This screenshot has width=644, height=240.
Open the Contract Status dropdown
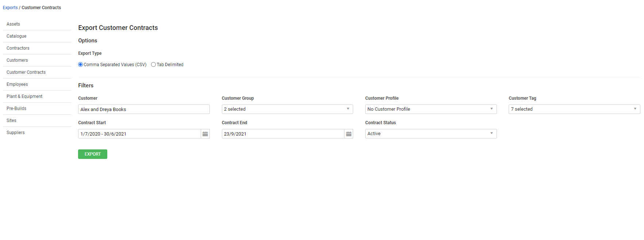431,134
